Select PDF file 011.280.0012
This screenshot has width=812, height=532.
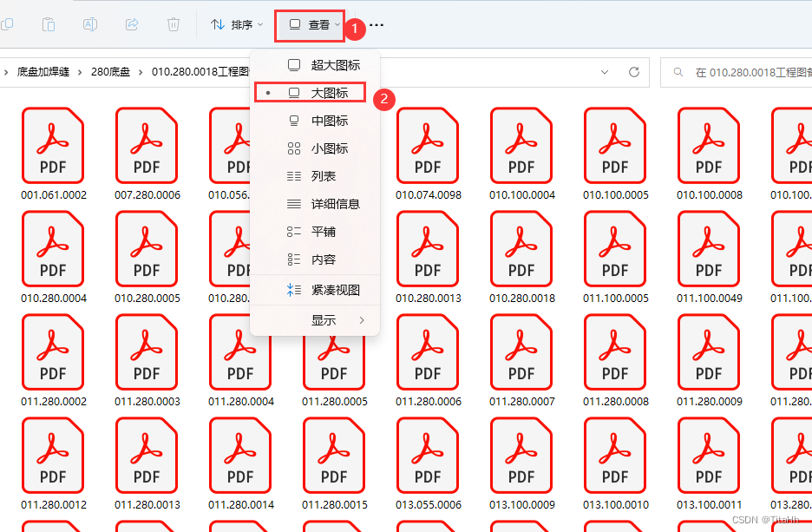[53, 463]
